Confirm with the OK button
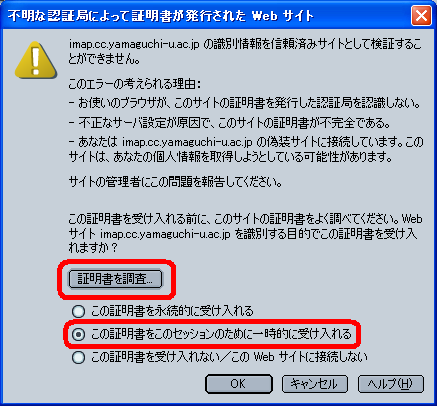 coord(239,384)
